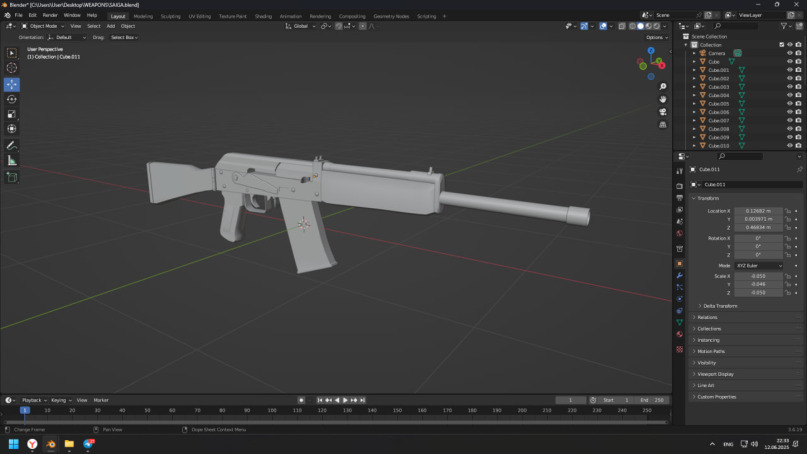Click the pan view hand icon
The height and width of the screenshot is (454, 807).
point(662,99)
